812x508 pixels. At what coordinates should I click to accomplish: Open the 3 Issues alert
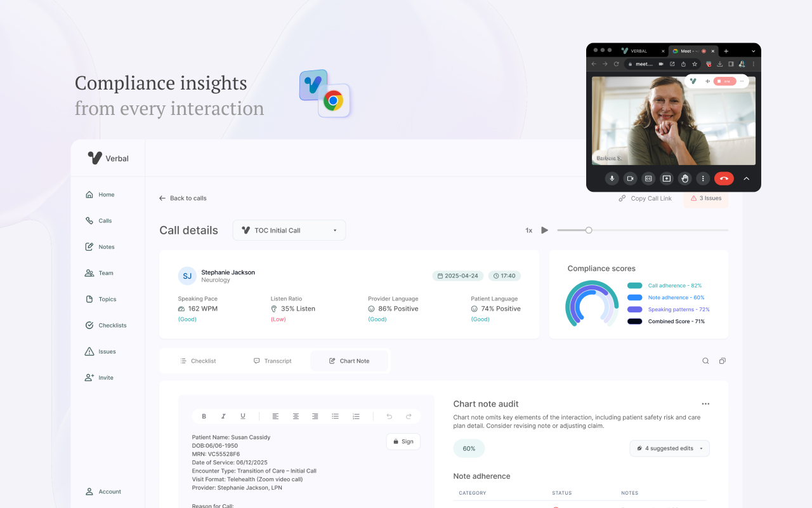[706, 198]
